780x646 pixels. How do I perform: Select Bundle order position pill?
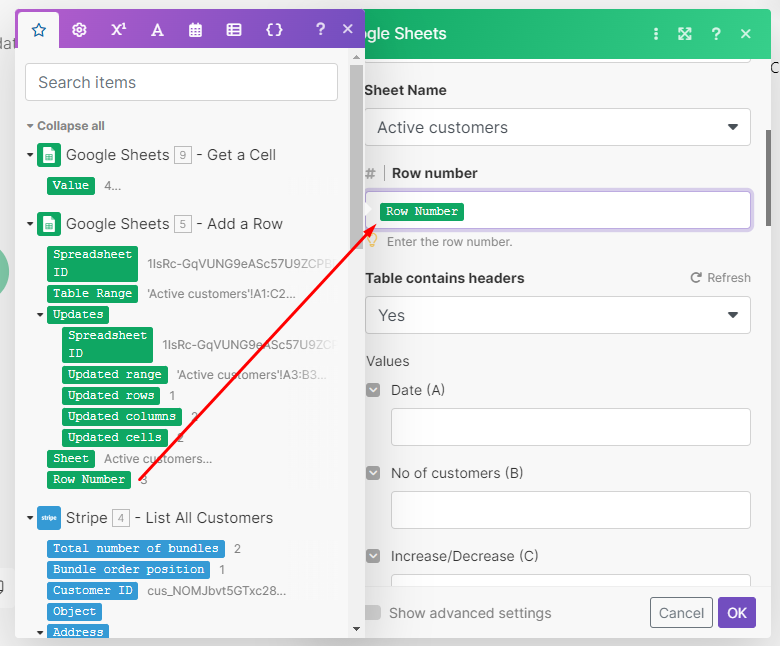128,570
